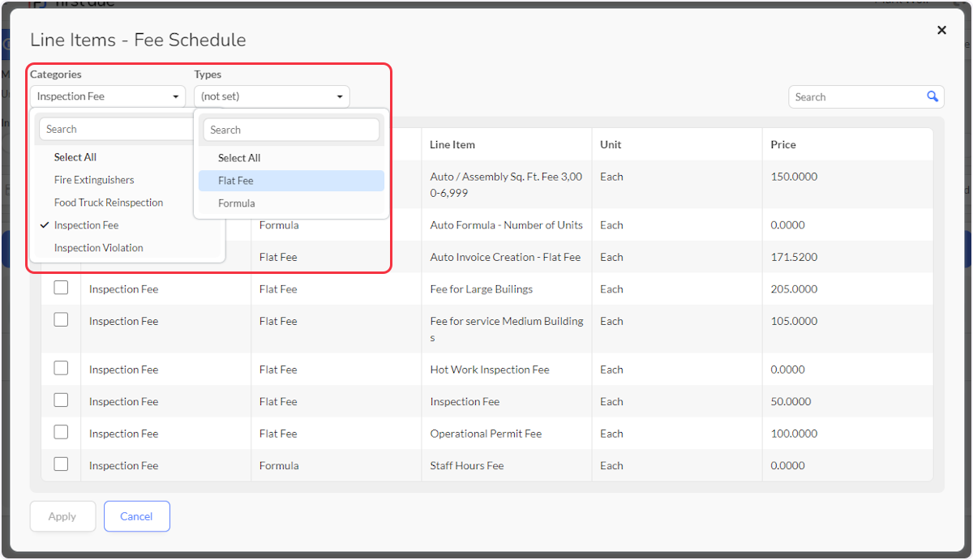The height and width of the screenshot is (560, 973).
Task: Tick the checkbox for Inspection Fee 50.0000 row
Action: (x=61, y=400)
